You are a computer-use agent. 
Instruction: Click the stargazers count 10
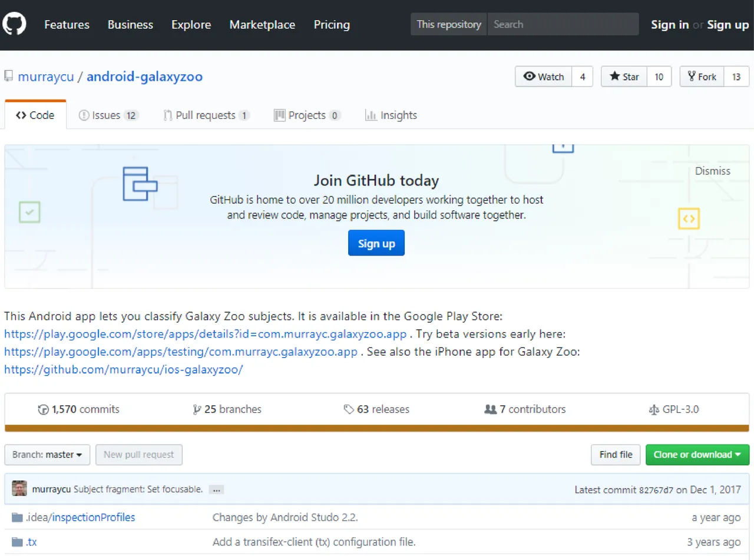point(659,77)
